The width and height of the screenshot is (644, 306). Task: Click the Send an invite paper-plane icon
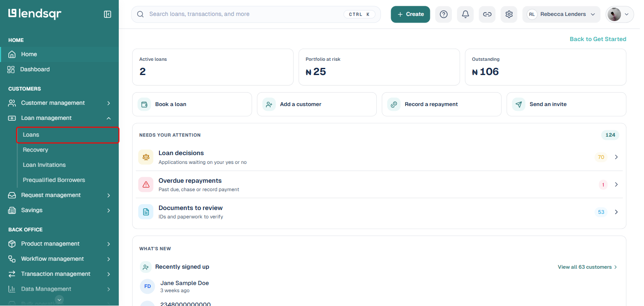519,104
